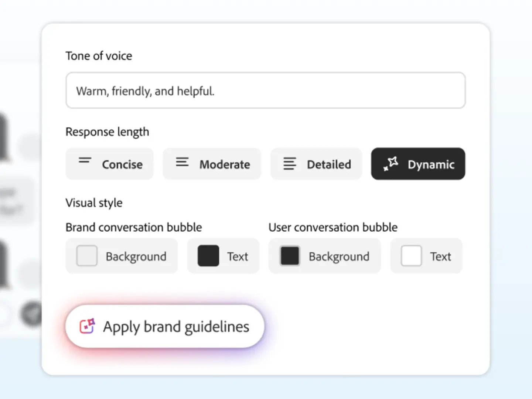Screen dimensions: 532x399
Task: Select Concise response length
Action: coord(110,164)
